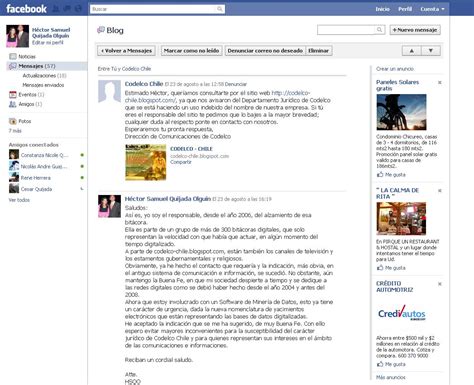474x385 pixels.
Task: Click the Nuevo mensaje button
Action: 415,30
